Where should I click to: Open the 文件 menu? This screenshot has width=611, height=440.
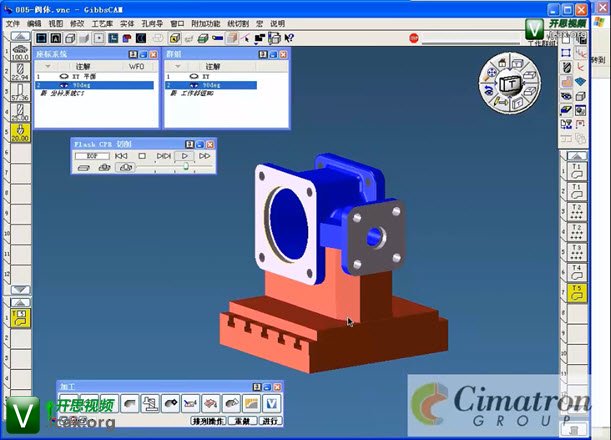[x=12, y=24]
